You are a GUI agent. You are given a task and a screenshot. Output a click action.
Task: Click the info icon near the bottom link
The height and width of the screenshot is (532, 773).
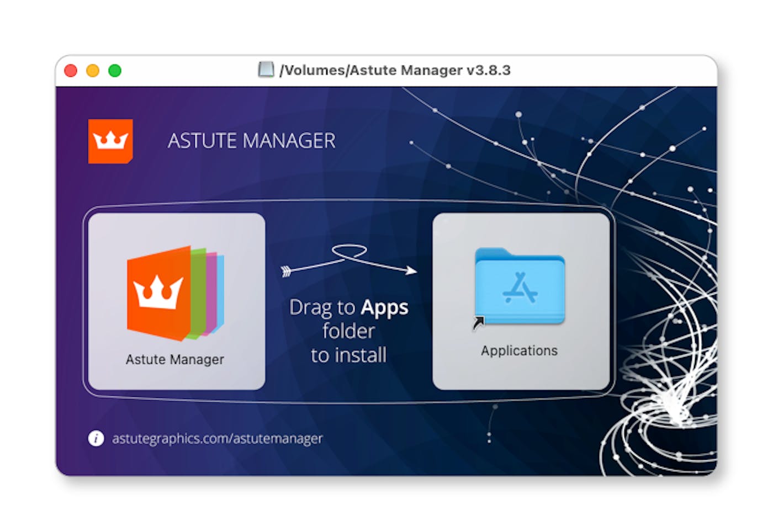pos(97,439)
